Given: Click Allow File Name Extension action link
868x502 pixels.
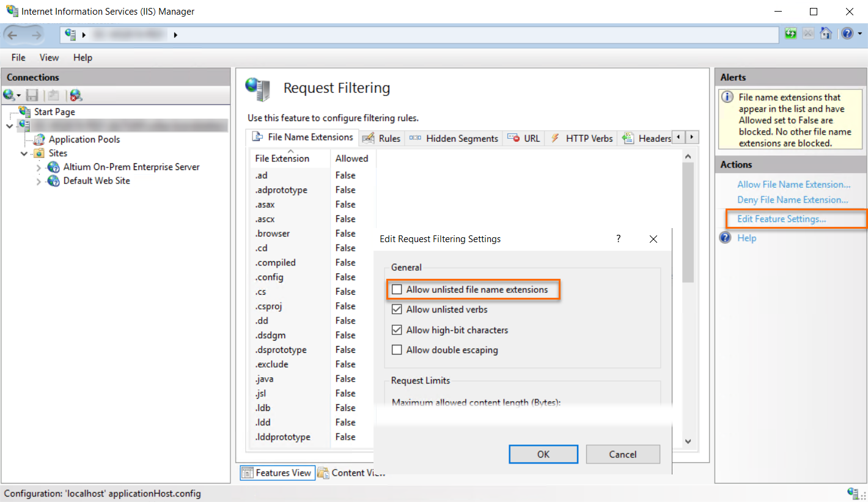Looking at the screenshot, I should [794, 185].
